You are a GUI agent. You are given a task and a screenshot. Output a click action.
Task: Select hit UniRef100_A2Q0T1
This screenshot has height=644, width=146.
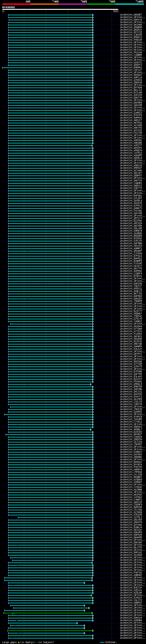point(131,63)
